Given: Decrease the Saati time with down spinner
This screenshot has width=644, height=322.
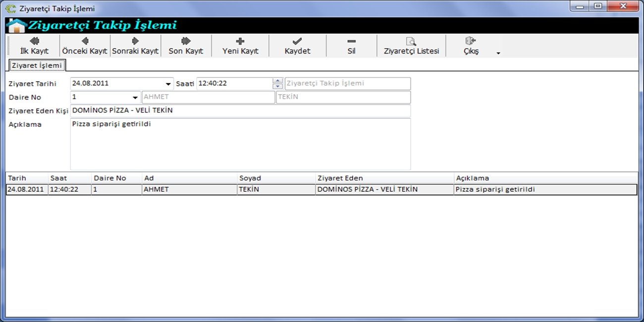Looking at the screenshot, I should coord(278,86).
